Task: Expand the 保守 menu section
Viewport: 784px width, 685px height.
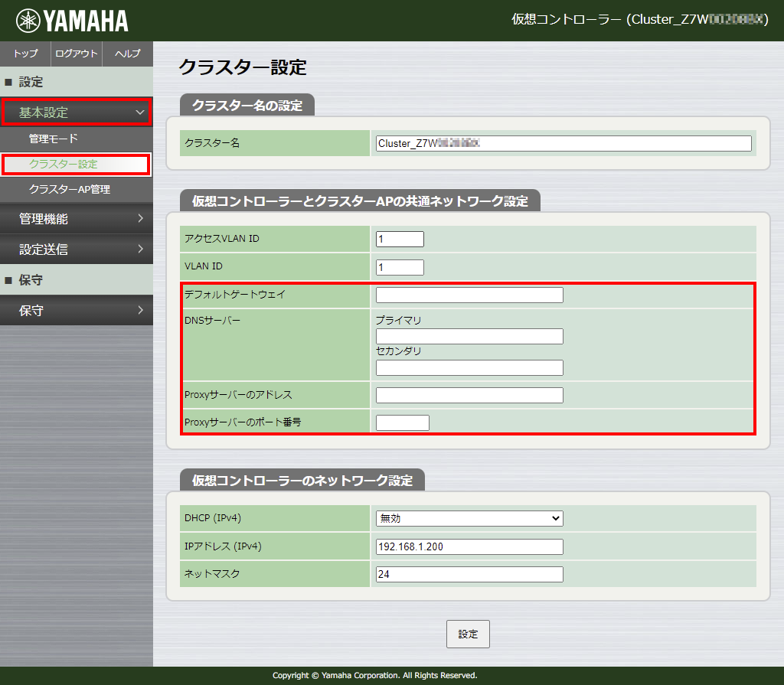Action: tap(76, 311)
